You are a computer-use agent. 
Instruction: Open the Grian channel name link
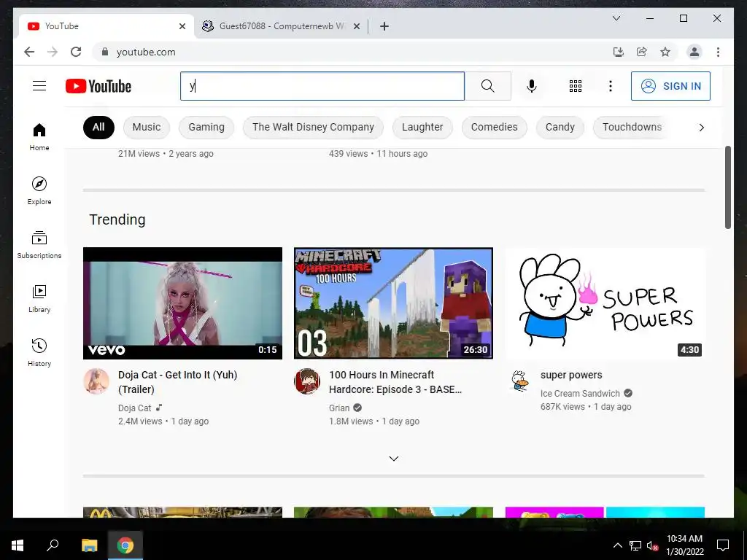(x=339, y=408)
